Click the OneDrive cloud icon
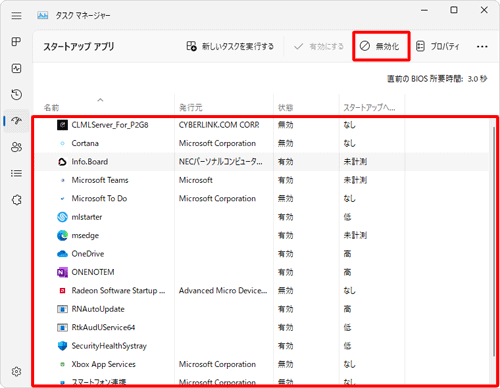This screenshot has width=500, height=388. 62,254
